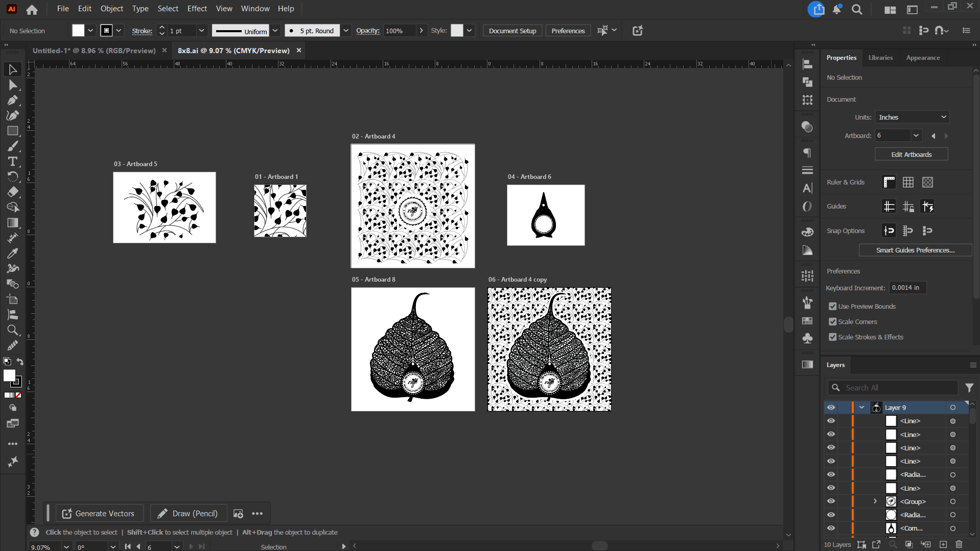
Task: Select the Type tool
Action: coord(13,162)
